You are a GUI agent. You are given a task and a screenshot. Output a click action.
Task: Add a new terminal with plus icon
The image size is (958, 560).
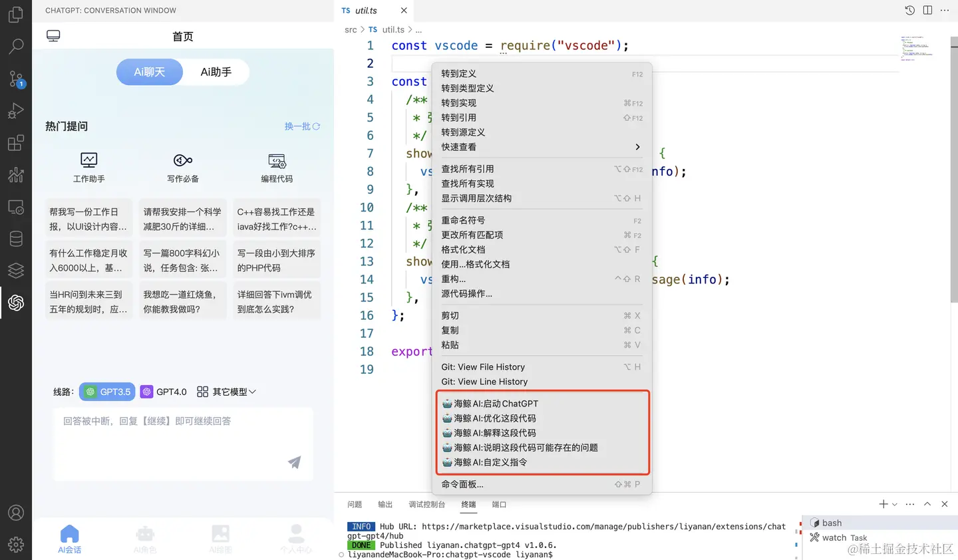883,504
